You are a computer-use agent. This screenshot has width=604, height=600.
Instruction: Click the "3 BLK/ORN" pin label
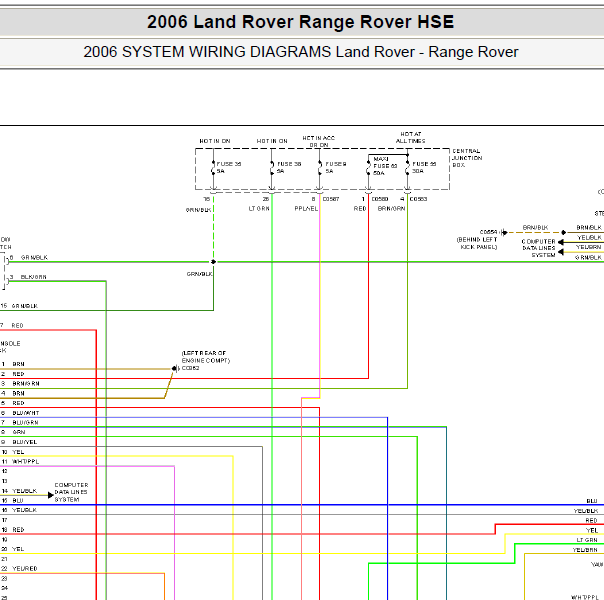(28, 277)
